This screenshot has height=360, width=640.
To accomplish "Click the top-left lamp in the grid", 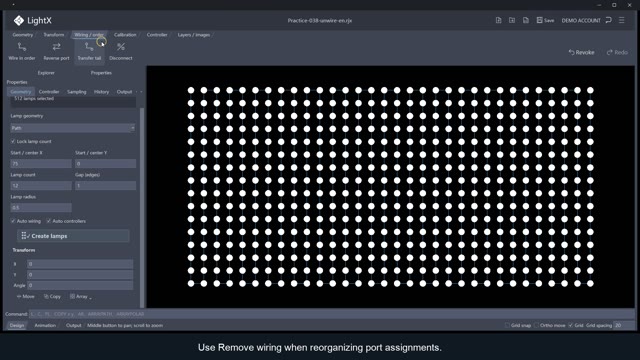I will (191, 90).
